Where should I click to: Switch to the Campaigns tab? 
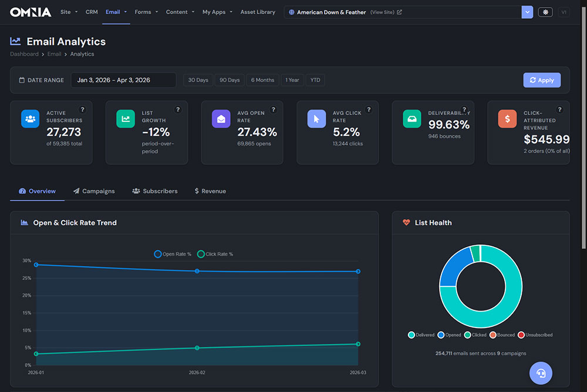[x=94, y=191]
